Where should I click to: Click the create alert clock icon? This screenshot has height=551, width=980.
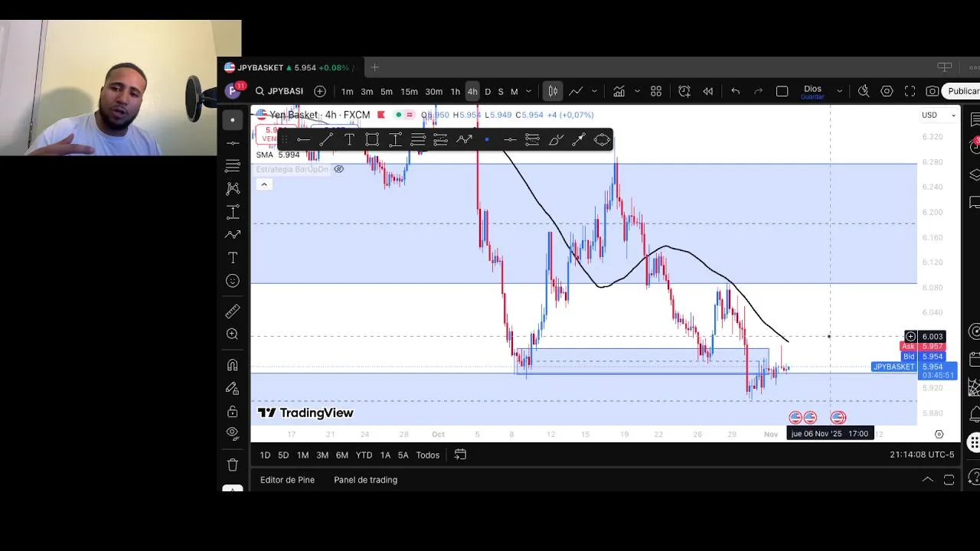684,91
